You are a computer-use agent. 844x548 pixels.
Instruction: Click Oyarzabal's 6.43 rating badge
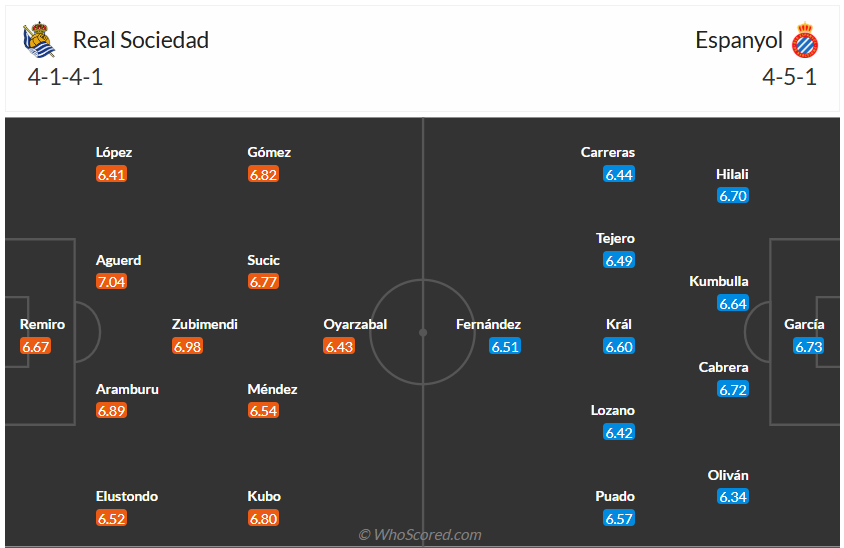(x=339, y=347)
